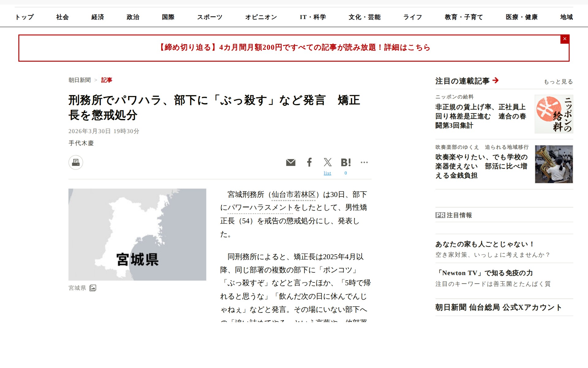
Task: Click the 宮城県 map image
Action: point(137,234)
